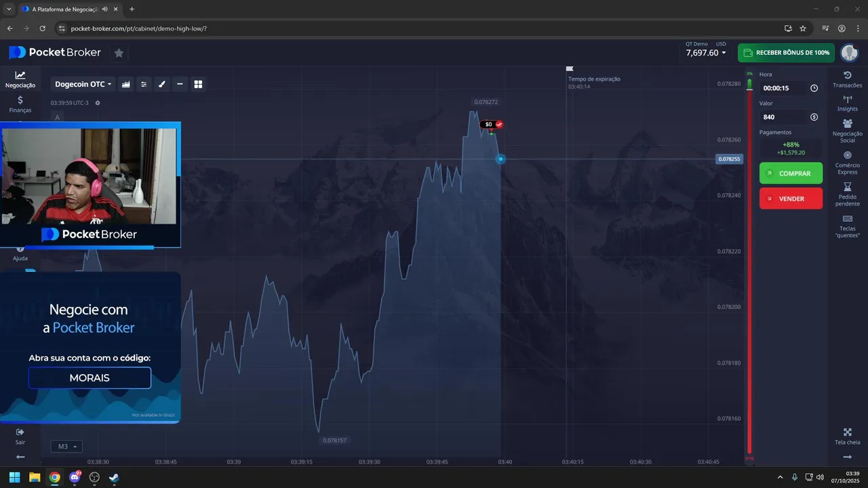The width and height of the screenshot is (868, 488).
Task: Open the Windows Start menu
Action: (14, 477)
